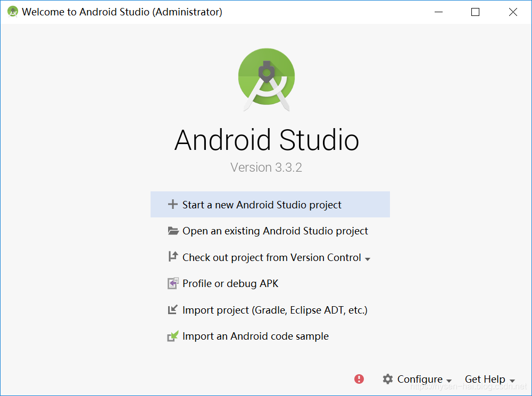Close the Welcome to Android Studio window

[513, 12]
